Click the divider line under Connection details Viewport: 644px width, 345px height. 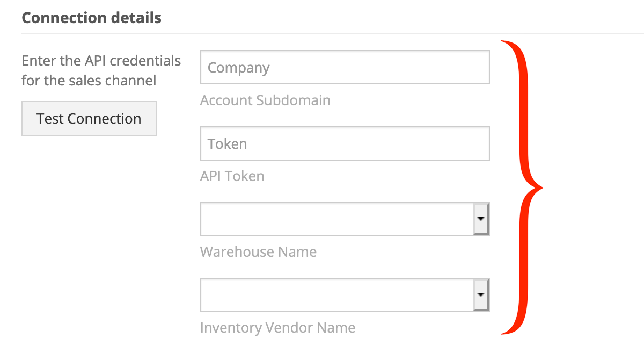[333, 33]
